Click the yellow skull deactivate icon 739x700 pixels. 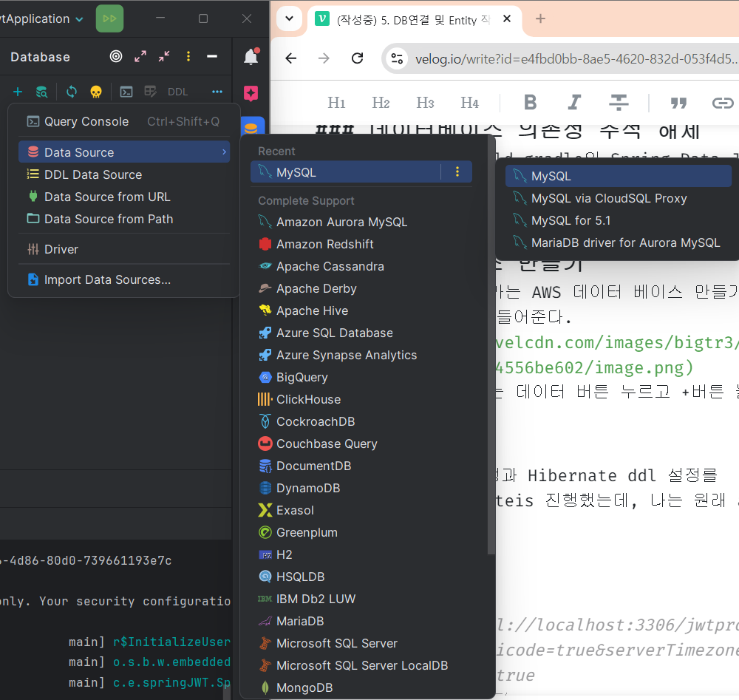(x=96, y=92)
